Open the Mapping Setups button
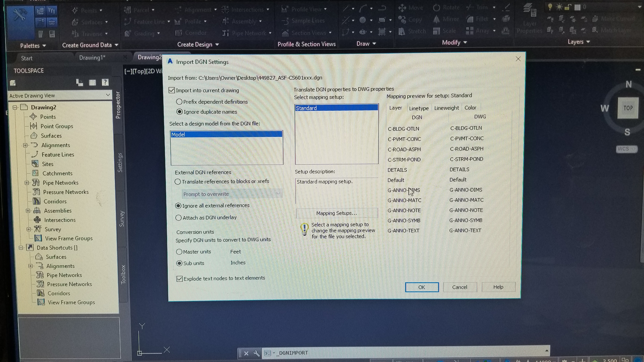The height and width of the screenshot is (362, 644). (x=337, y=213)
